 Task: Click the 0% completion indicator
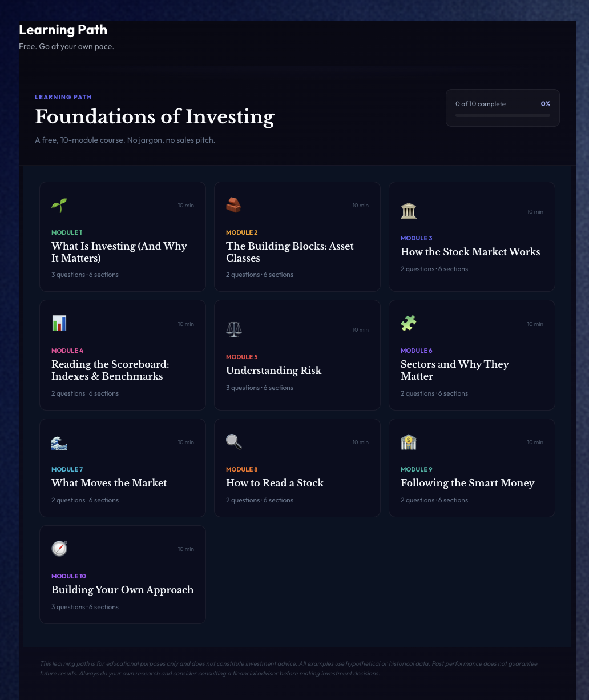click(545, 104)
